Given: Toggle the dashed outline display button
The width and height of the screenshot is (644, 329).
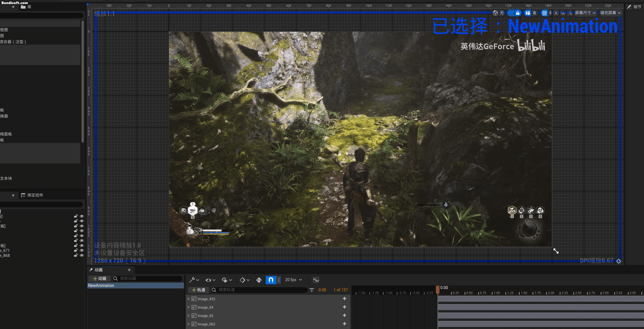Looking at the screenshot, I should click(511, 13).
